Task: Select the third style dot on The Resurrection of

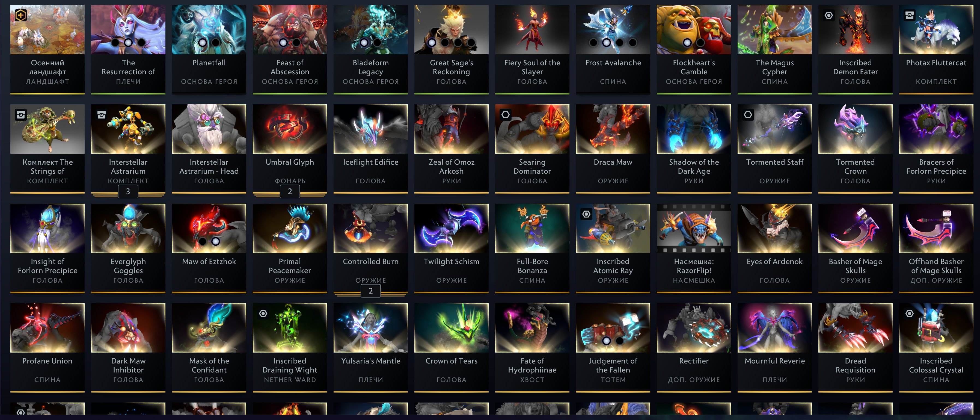Action: click(141, 42)
